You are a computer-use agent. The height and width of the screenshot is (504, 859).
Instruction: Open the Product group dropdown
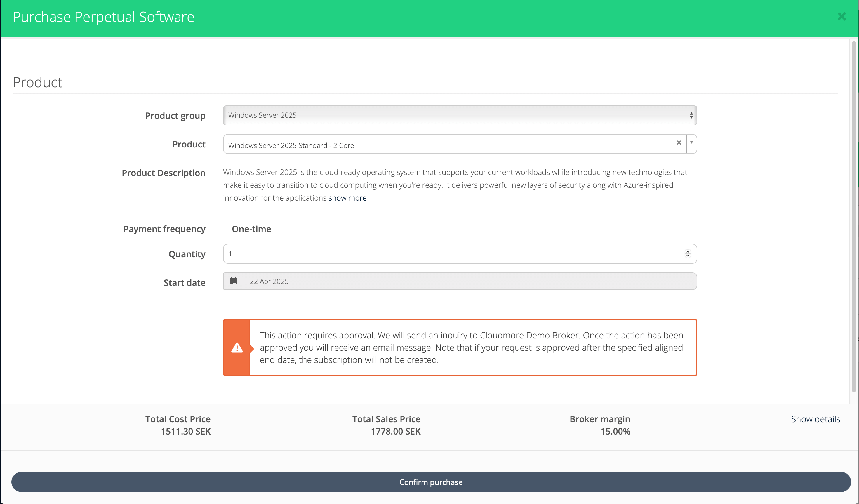(460, 115)
